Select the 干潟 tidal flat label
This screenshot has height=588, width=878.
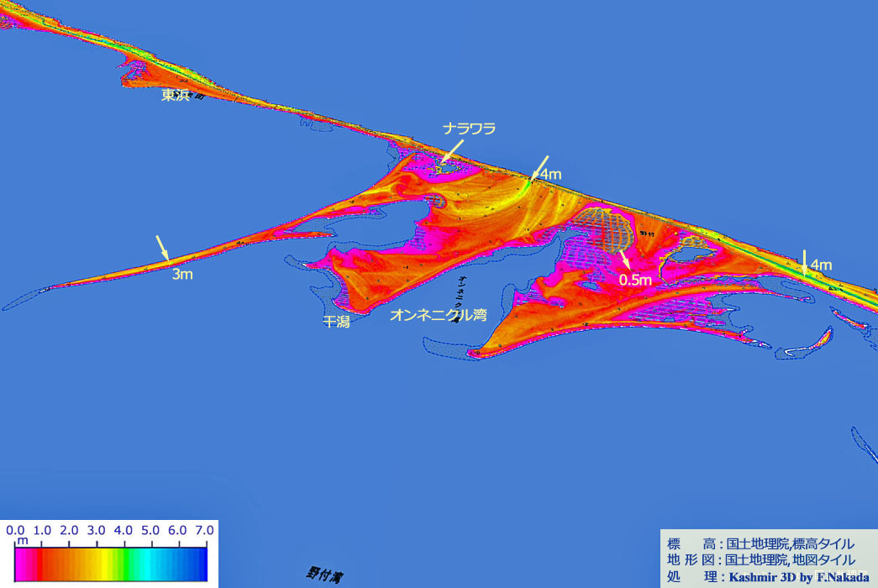tap(336, 321)
